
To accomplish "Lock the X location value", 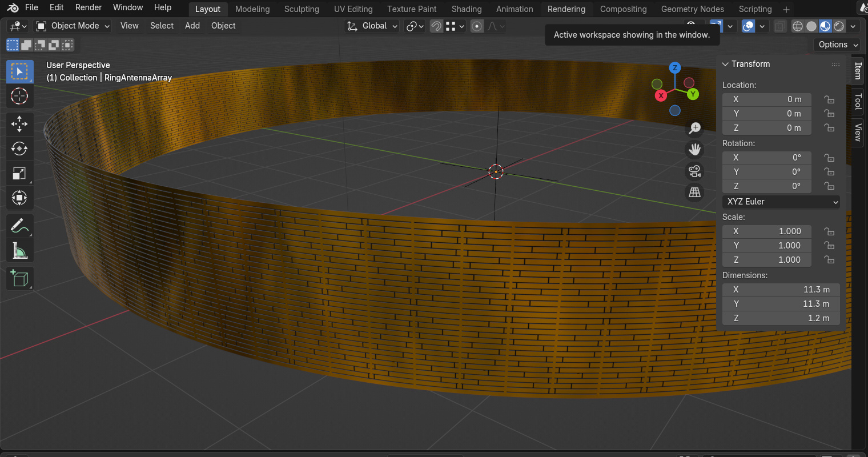I will point(829,99).
